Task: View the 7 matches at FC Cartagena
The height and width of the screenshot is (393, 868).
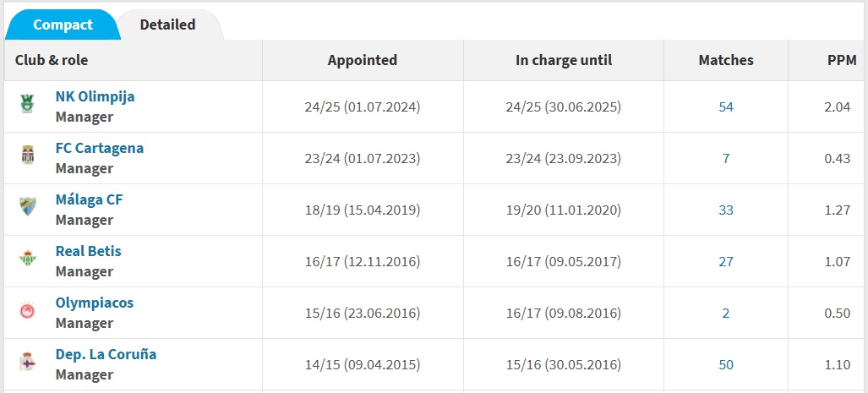Action: [726, 158]
